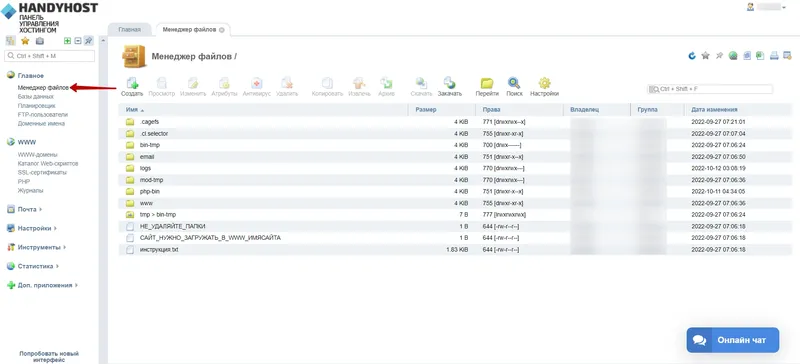
Task: Click the printer icon in header
Action: [774, 56]
